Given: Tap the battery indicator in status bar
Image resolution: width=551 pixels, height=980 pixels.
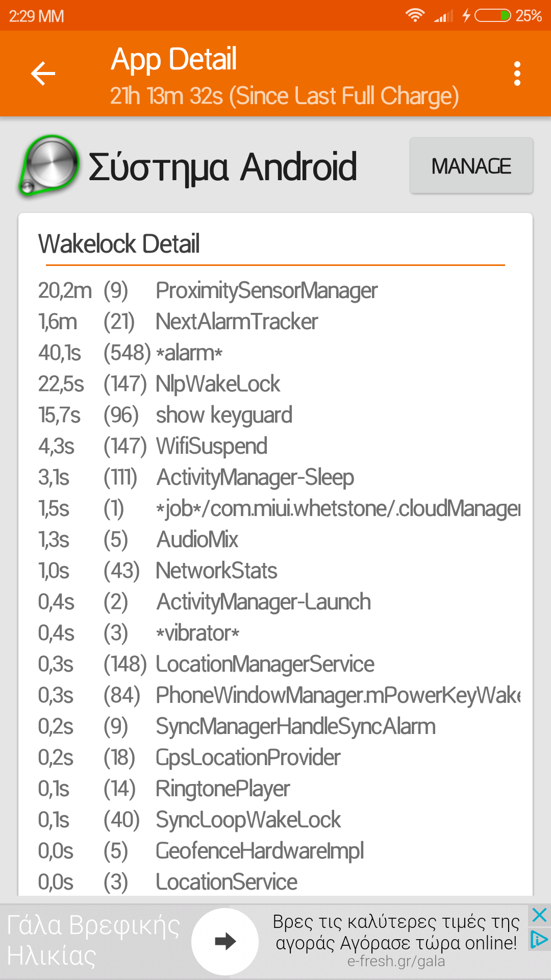Looking at the screenshot, I should [x=492, y=16].
